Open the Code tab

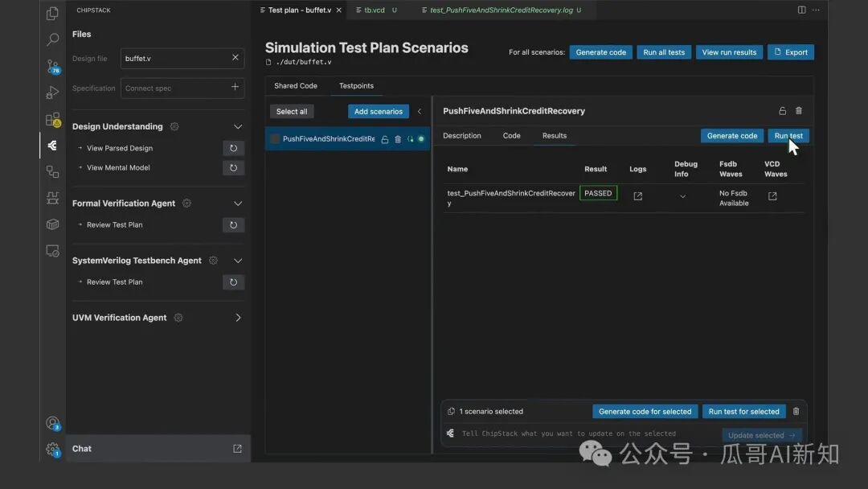(511, 136)
